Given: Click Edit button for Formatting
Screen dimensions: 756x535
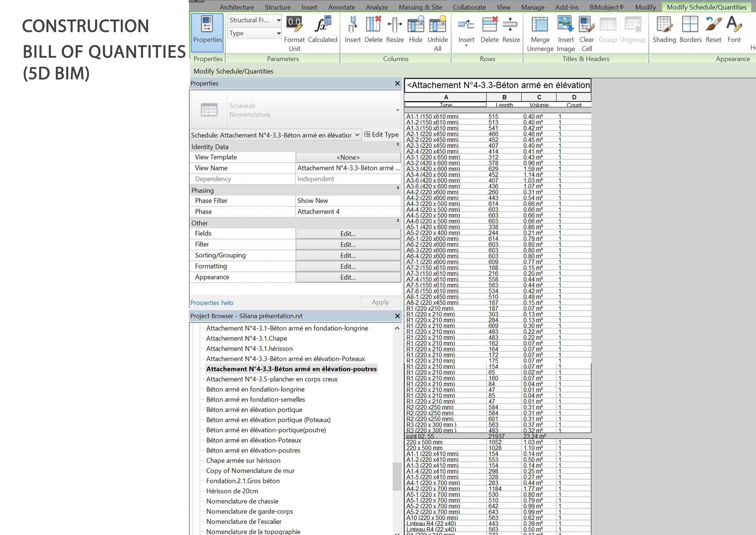Looking at the screenshot, I should click(348, 266).
